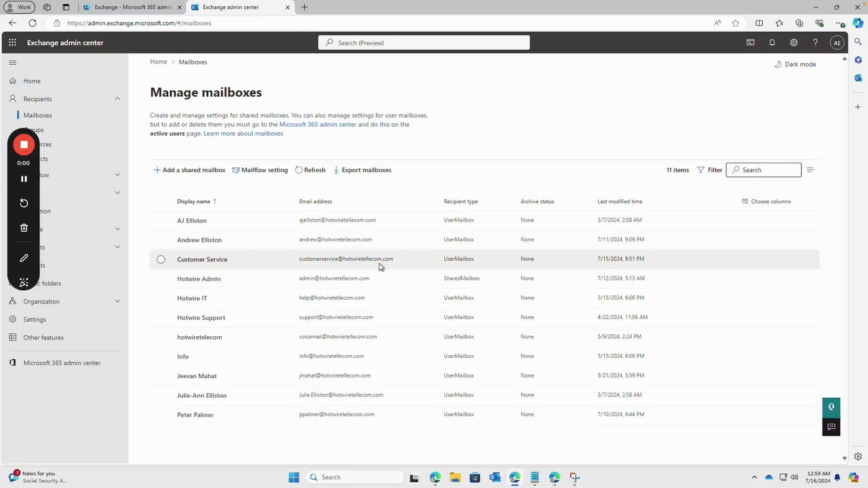Open Choose columns options

click(x=766, y=201)
